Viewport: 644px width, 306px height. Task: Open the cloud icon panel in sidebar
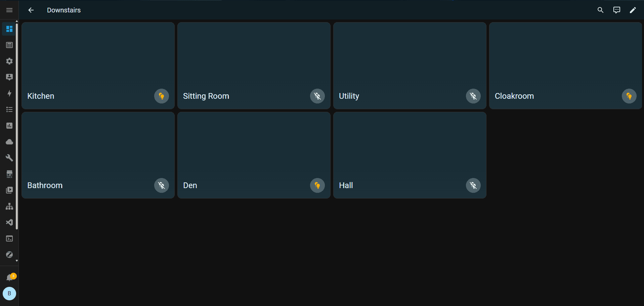coord(9,142)
